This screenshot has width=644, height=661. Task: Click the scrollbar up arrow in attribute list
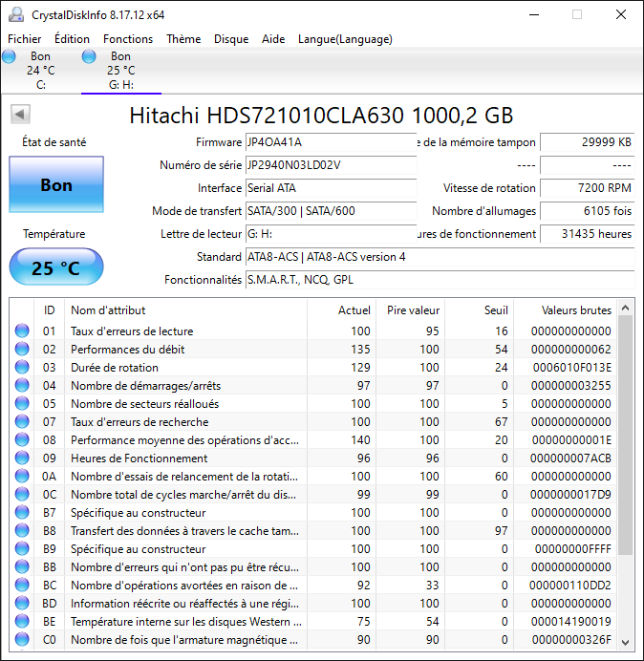tap(626, 309)
